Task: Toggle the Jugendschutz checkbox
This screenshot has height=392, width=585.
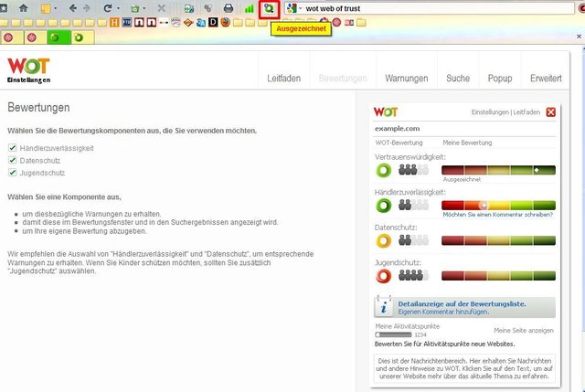Action: coord(12,173)
